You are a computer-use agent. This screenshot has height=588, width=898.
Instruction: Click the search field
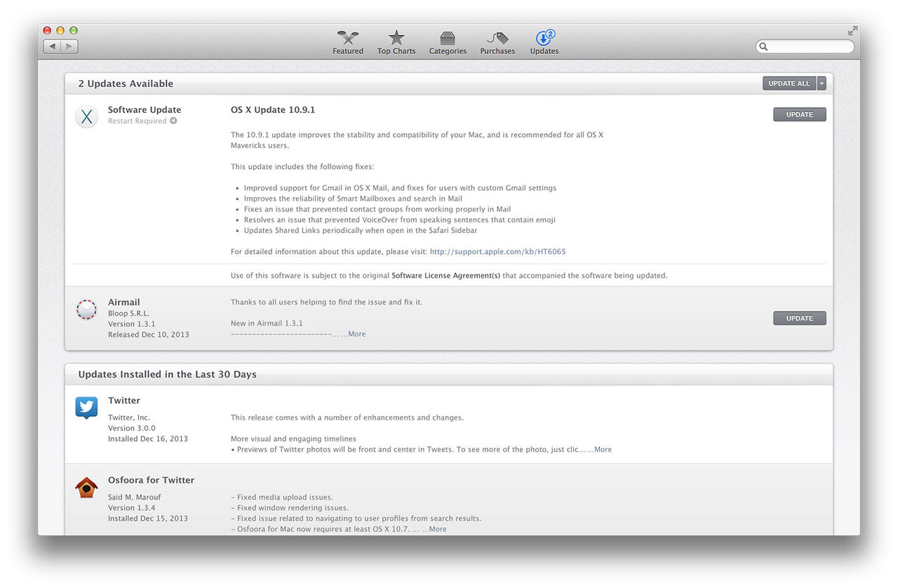pos(804,46)
